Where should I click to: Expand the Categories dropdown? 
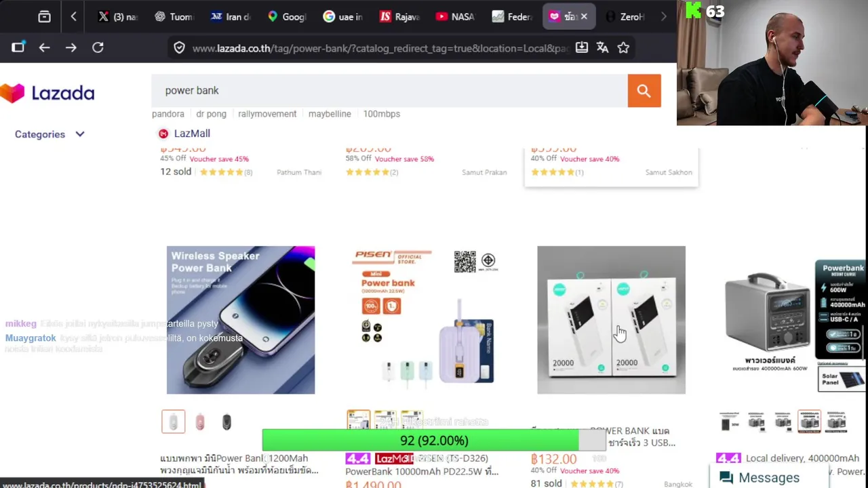pos(50,134)
